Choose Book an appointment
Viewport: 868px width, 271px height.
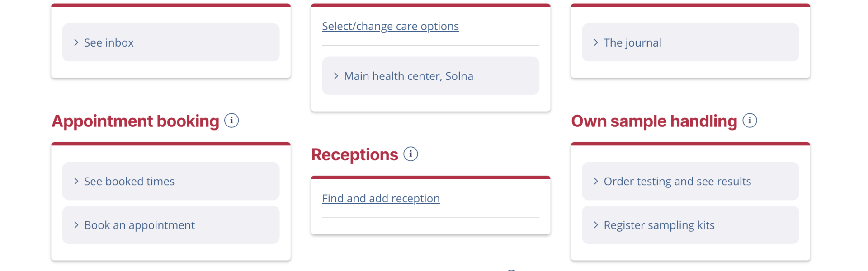pos(171,225)
